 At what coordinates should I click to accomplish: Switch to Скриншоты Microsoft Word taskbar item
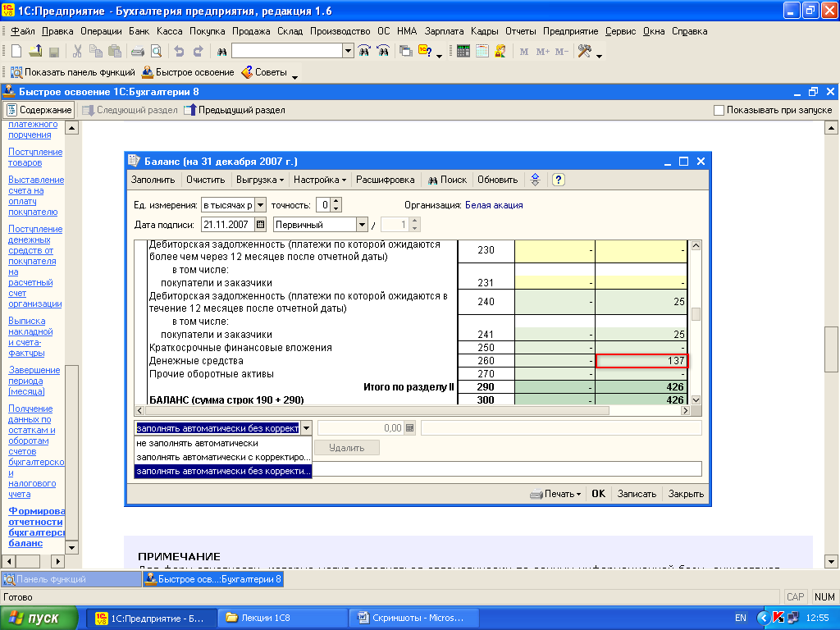click(414, 619)
